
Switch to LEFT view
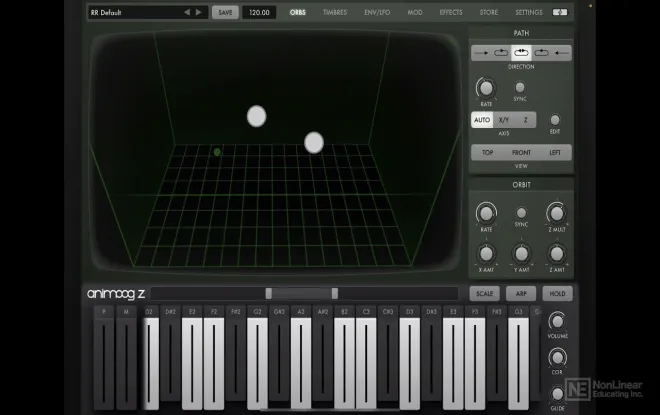[555, 152]
